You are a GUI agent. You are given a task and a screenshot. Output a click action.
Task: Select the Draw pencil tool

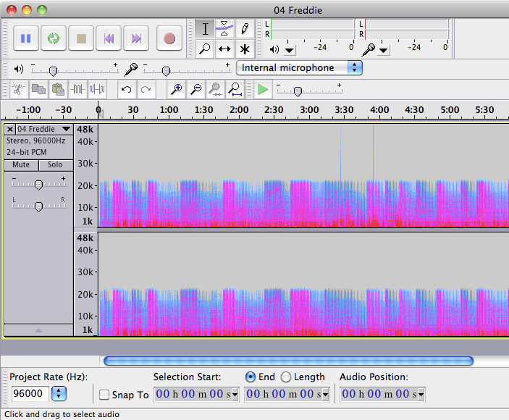pos(245,29)
